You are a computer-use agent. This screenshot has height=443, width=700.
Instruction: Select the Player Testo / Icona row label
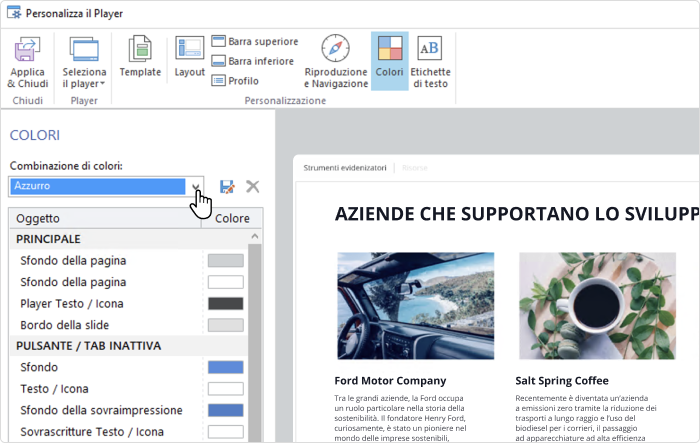71,304
